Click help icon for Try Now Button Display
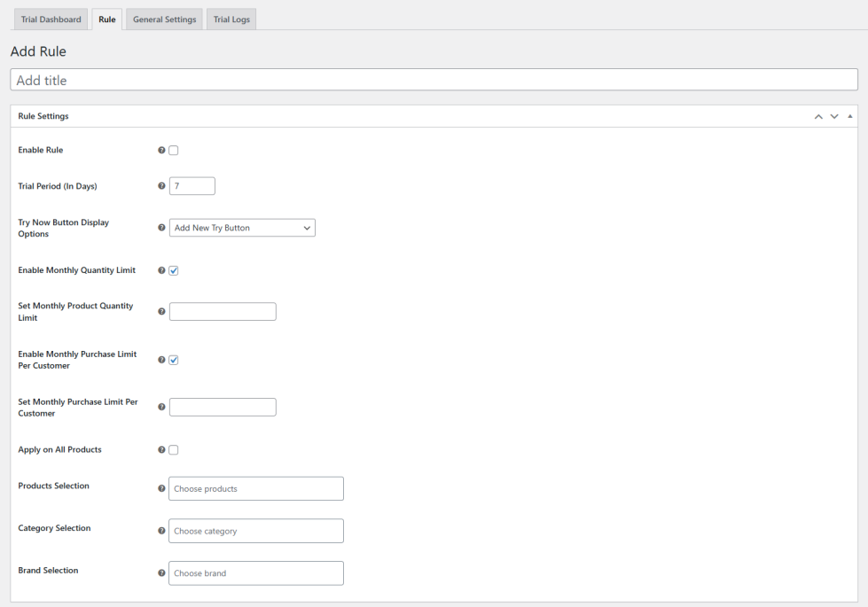This screenshot has width=868, height=607. point(161,228)
